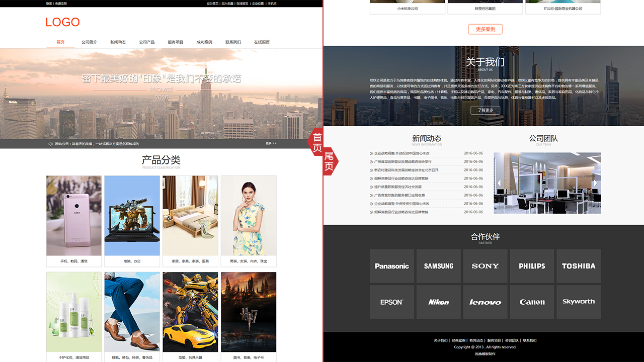
Task: Click the Panasonic partner logo
Action: click(x=392, y=266)
